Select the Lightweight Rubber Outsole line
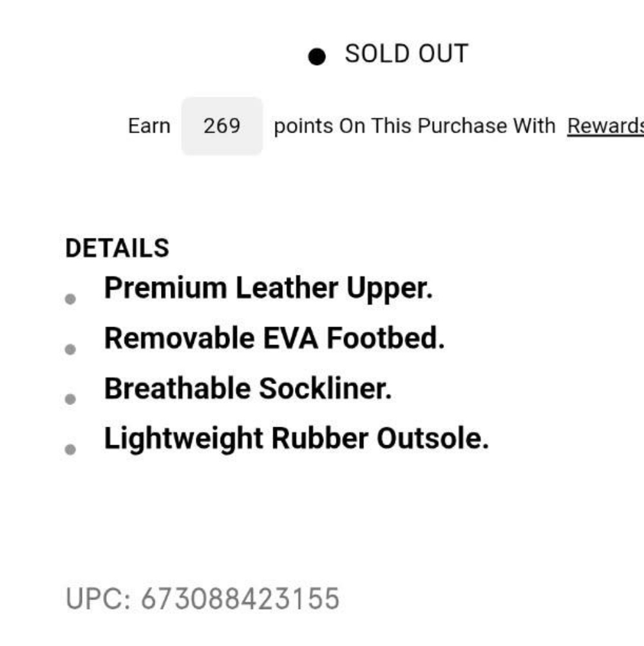The image size is (644, 646). (296, 439)
